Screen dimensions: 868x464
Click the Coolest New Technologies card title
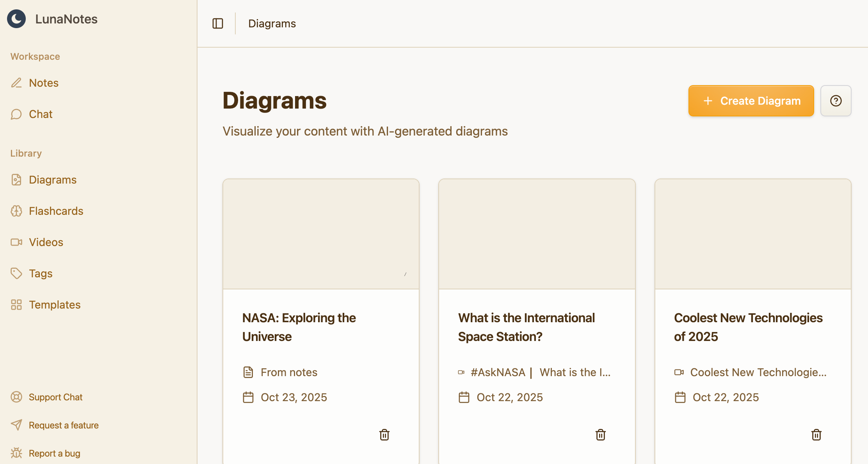pyautogui.click(x=748, y=327)
